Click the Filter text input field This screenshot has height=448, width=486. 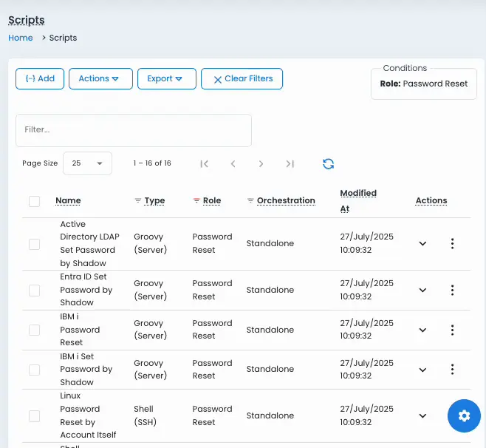[134, 130]
